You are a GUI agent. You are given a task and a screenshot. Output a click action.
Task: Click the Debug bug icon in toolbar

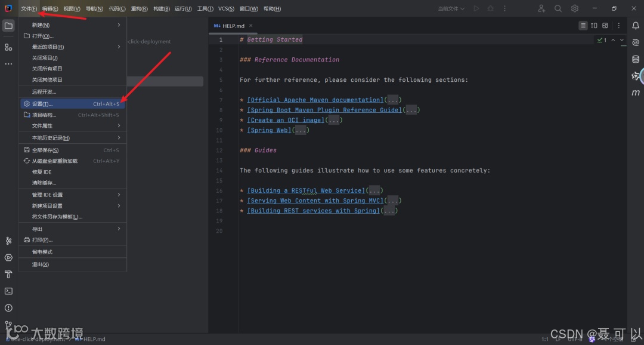pos(490,8)
